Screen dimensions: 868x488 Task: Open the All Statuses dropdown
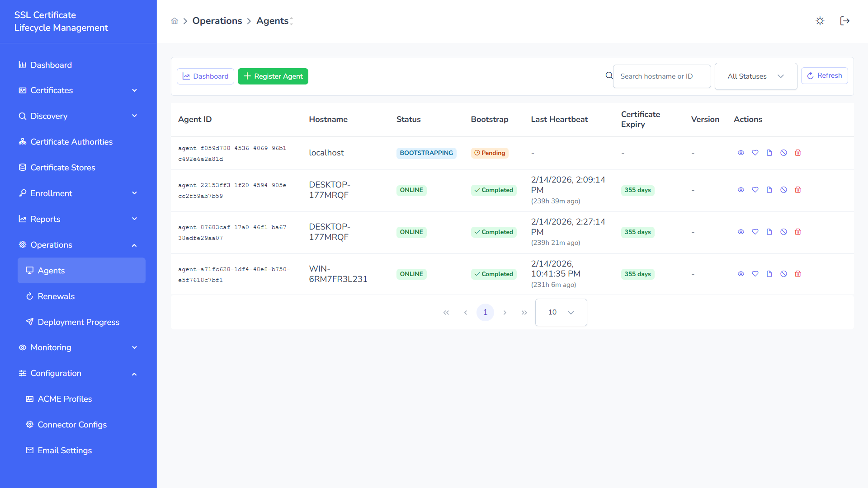pyautogui.click(x=755, y=76)
